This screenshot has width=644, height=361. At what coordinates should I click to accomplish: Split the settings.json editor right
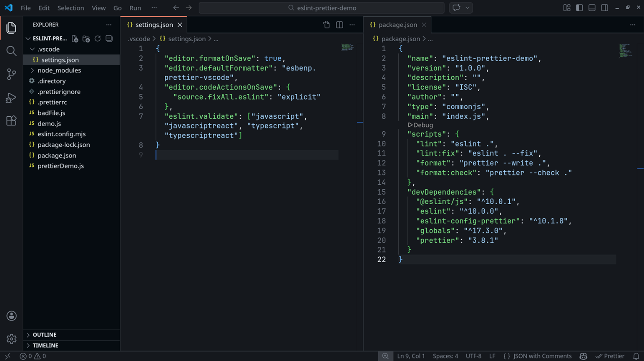click(340, 25)
